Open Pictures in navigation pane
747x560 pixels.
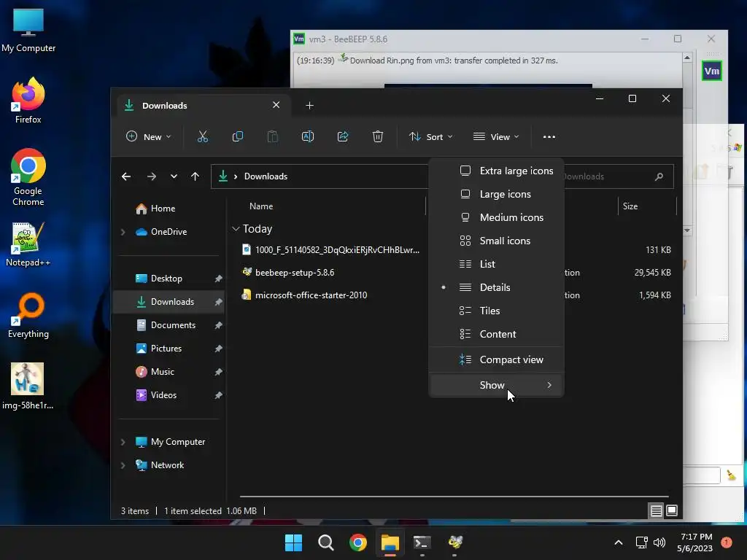point(166,349)
